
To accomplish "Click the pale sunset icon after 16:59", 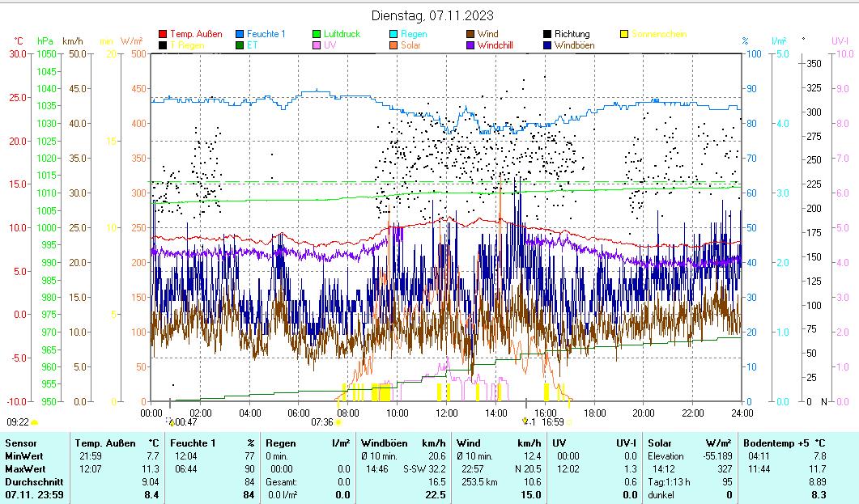I will [x=568, y=422].
